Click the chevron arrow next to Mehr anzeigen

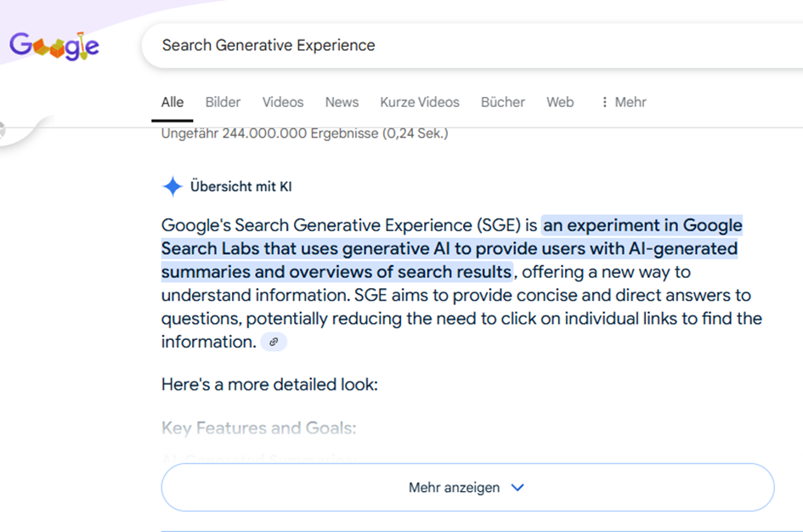coord(517,488)
